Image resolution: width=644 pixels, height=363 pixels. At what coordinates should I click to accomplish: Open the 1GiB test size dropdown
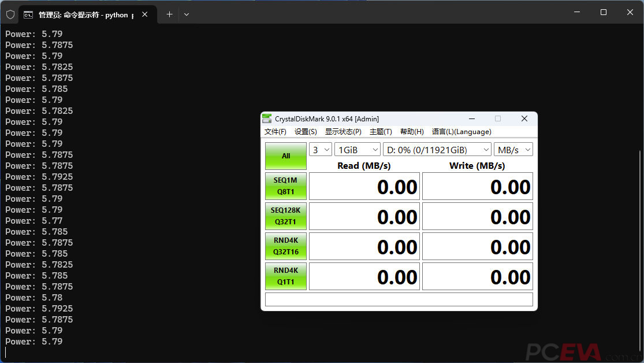(358, 150)
